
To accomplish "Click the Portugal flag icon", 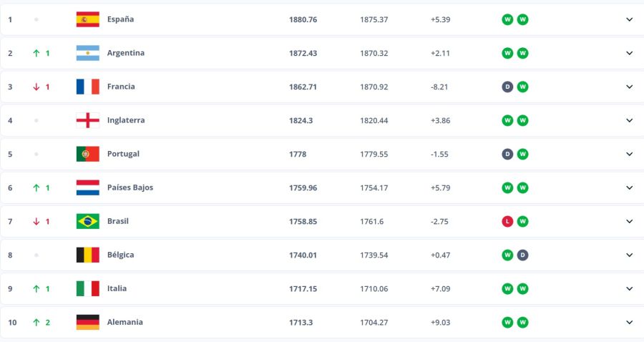I will click(87, 154).
